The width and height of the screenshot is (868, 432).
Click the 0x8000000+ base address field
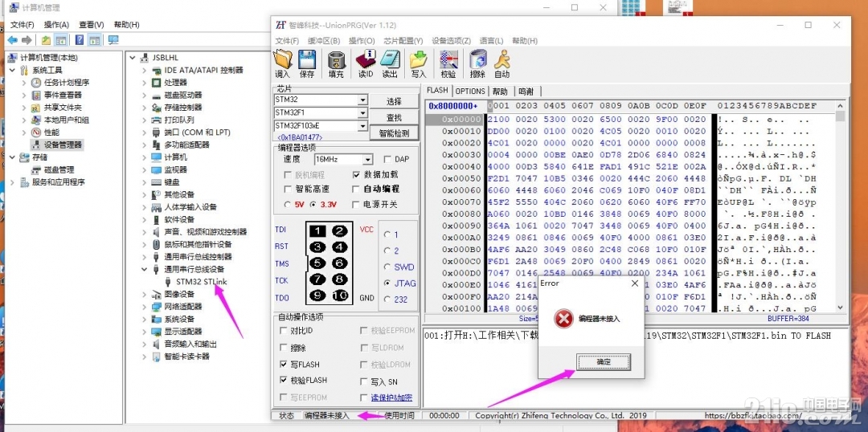click(453, 106)
